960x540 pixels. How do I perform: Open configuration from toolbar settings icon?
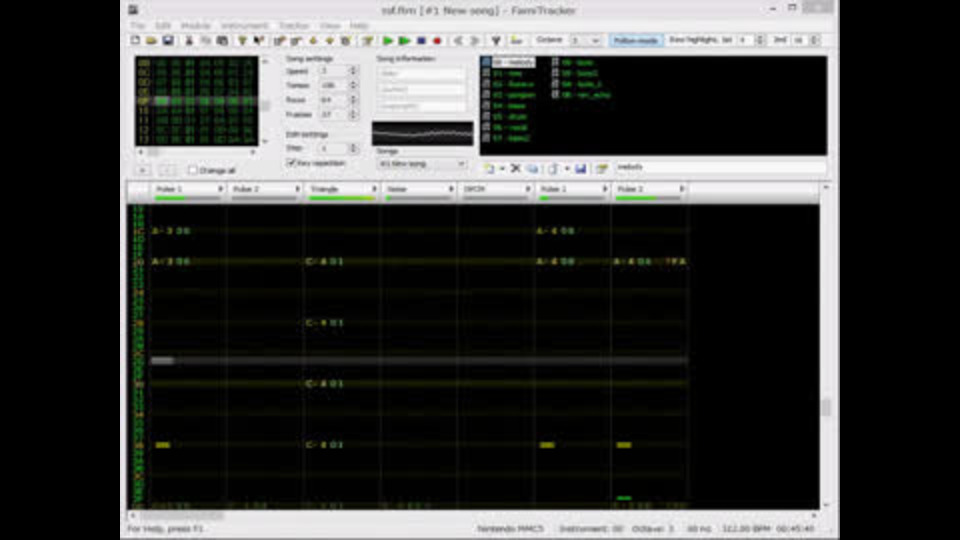pyautogui.click(x=496, y=40)
